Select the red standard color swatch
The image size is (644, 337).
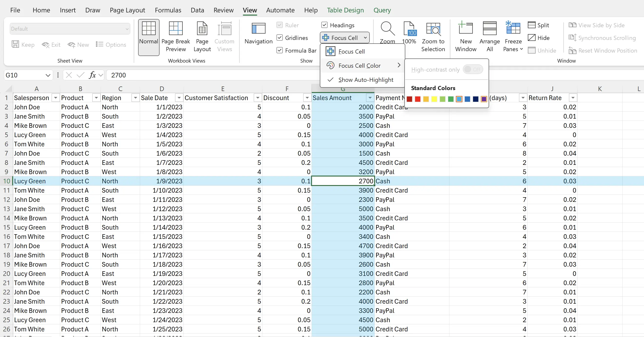click(418, 99)
